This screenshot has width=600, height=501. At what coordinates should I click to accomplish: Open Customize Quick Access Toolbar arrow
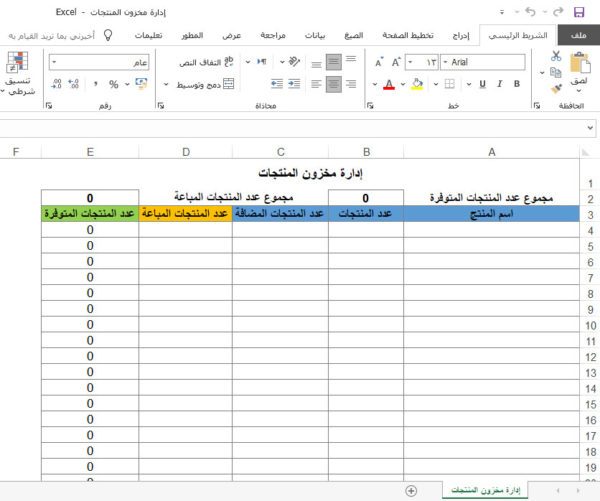[502, 12]
